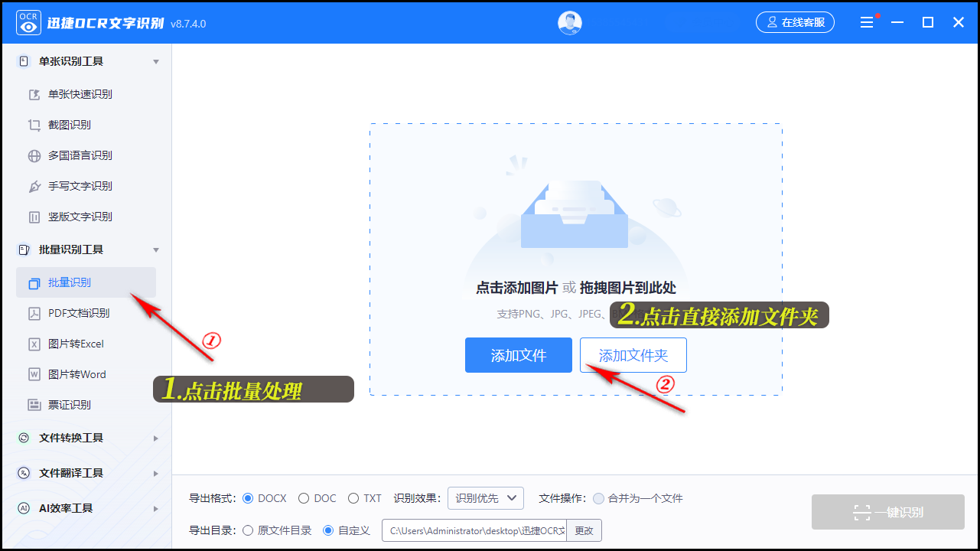Click the inbox tray illustration

pyautogui.click(x=574, y=214)
